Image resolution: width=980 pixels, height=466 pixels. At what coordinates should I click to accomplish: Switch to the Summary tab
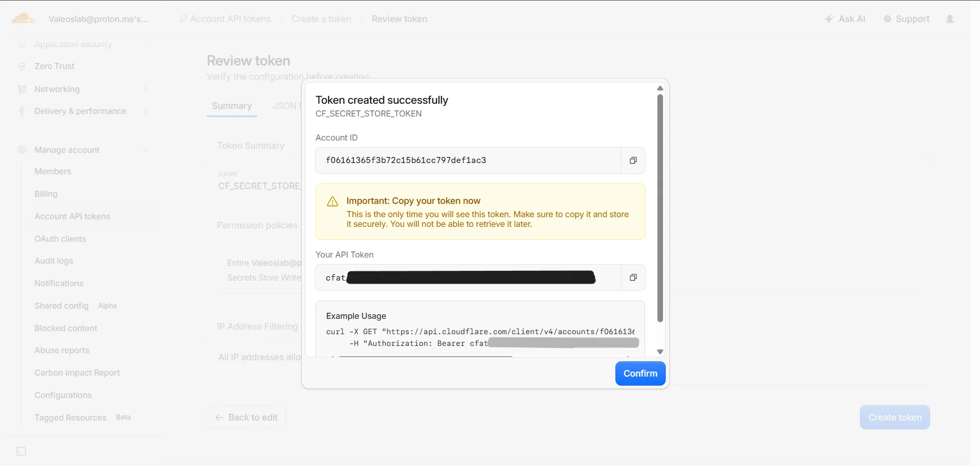pyautogui.click(x=232, y=106)
